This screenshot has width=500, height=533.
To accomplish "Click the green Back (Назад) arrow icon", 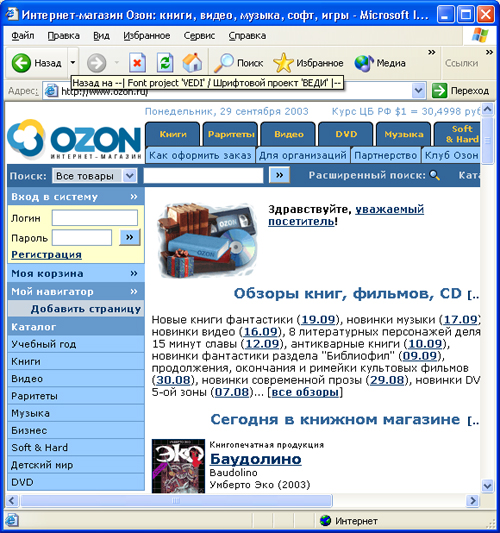I will point(21,63).
